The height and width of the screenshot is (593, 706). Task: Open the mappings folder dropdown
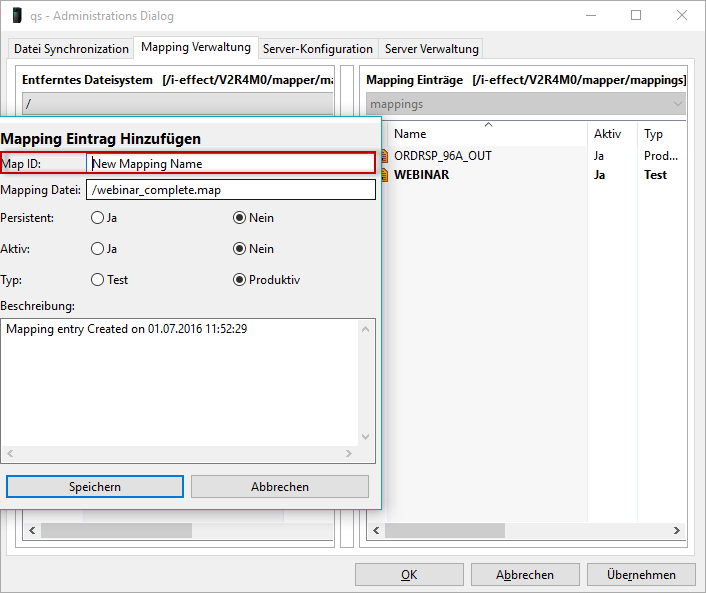click(677, 103)
